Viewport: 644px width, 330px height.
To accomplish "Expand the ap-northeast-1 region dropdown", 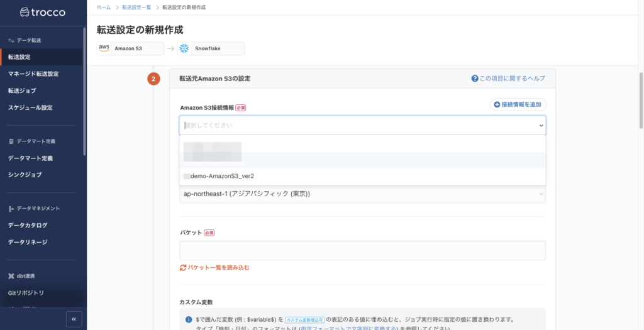I will [x=362, y=194].
